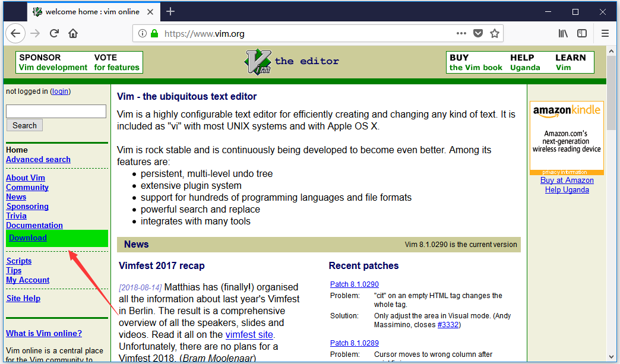Follow the vimfest site link
Viewport: 620px width, 364px height.
(x=249, y=335)
